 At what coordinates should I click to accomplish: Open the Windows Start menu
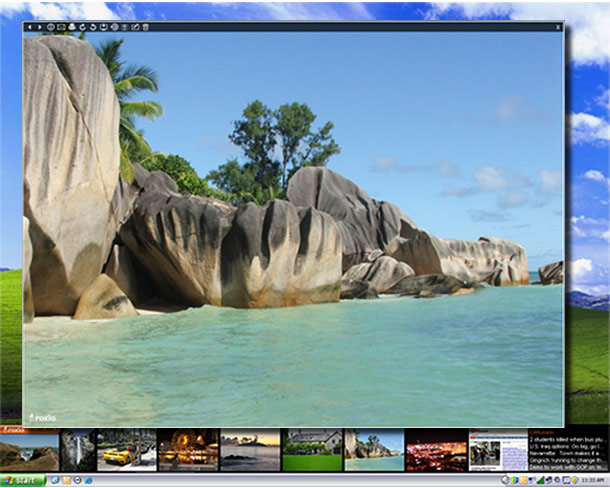(x=22, y=481)
